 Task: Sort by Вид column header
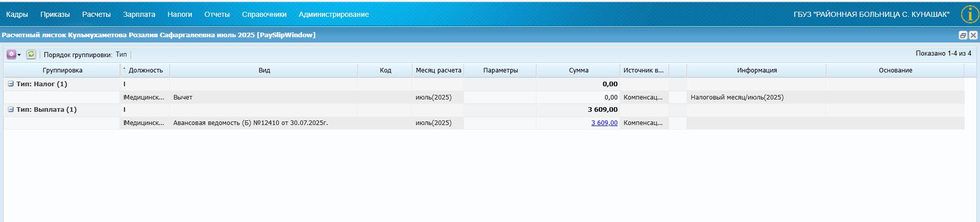pos(264,70)
